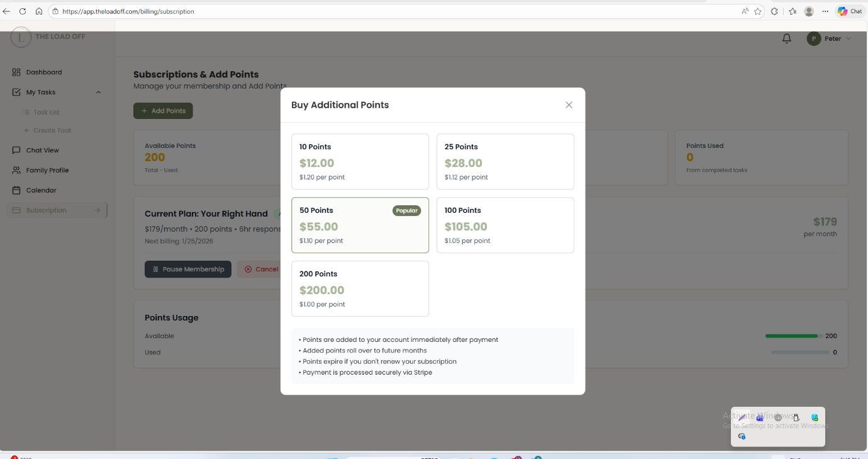Viewport: 868px width, 459px height.
Task: Click the Dashboard grid icon in sidebar
Action: point(16,72)
